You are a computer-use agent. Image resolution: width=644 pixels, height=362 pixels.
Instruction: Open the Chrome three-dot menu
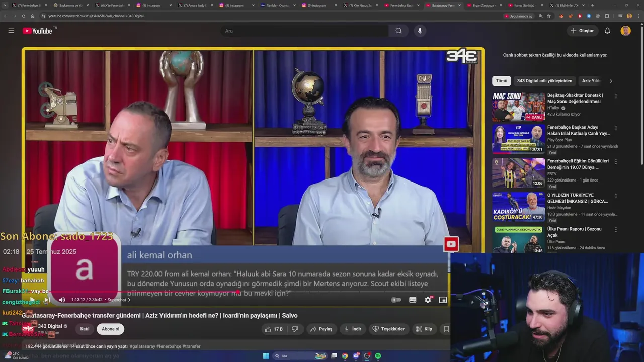[x=638, y=16]
